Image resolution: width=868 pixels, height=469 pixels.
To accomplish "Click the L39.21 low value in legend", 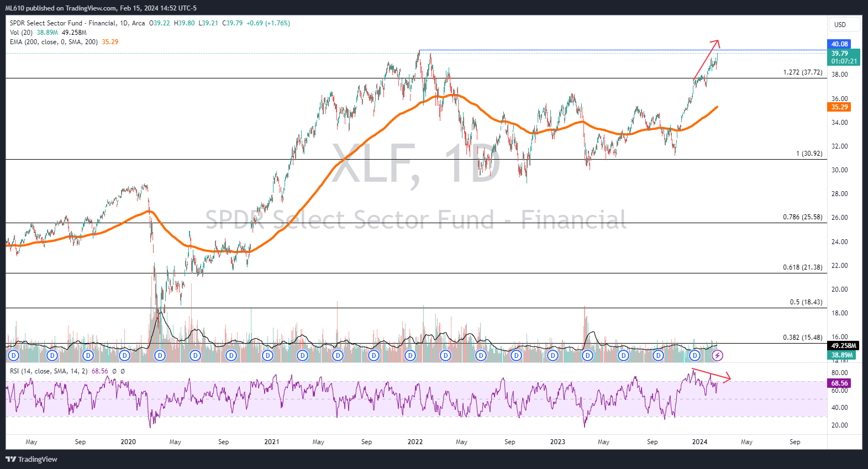I will click(208, 23).
